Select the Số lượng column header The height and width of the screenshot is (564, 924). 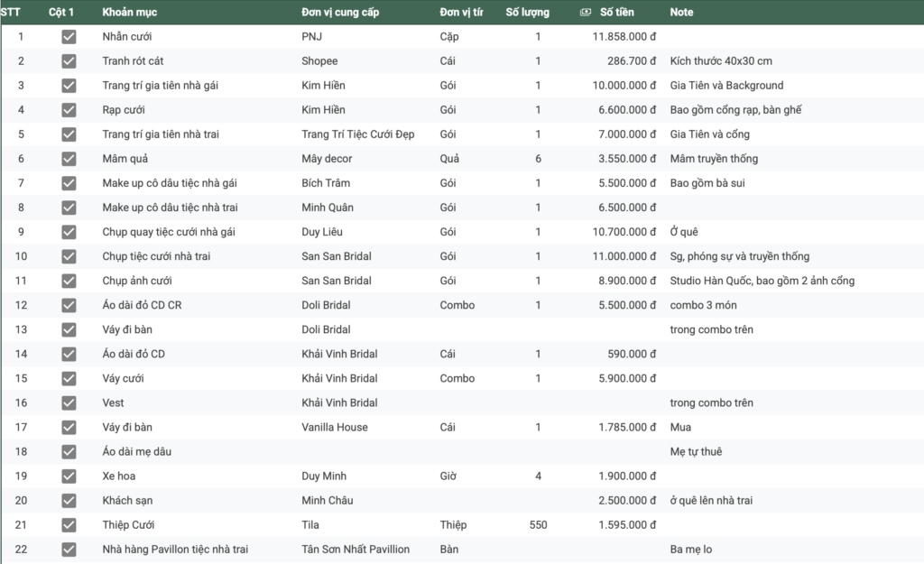[x=527, y=12]
